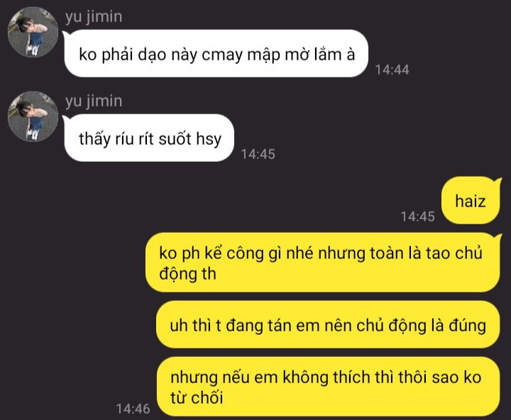The width and height of the screenshot is (511, 420).
Task: Open the top yu jimin profile avatar
Action: pyautogui.click(x=33, y=32)
